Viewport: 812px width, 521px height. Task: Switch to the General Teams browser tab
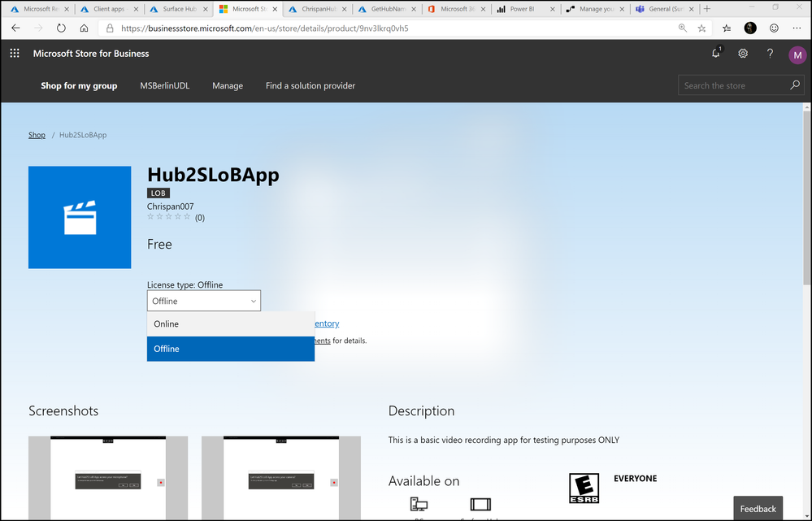664,9
